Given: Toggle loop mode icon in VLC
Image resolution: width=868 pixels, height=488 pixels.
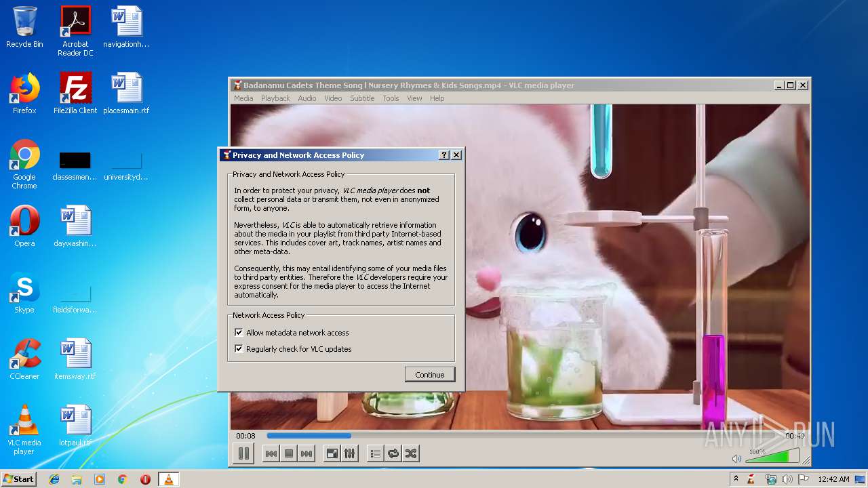Looking at the screenshot, I should (393, 453).
